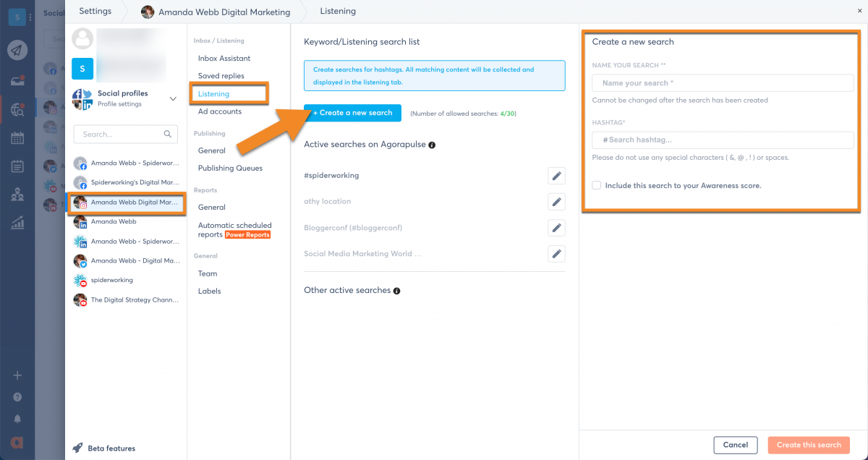This screenshot has height=460, width=868.
Task: Click edit pencil for Bloggerconf search
Action: (x=556, y=228)
